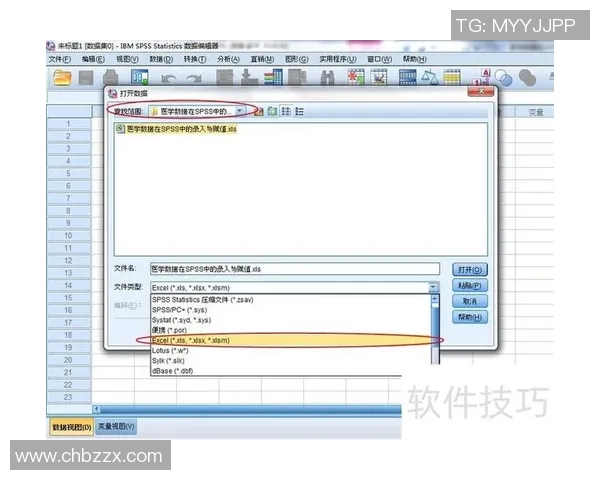
Task: Click the Home folder icon in dialog
Action: pos(272,111)
